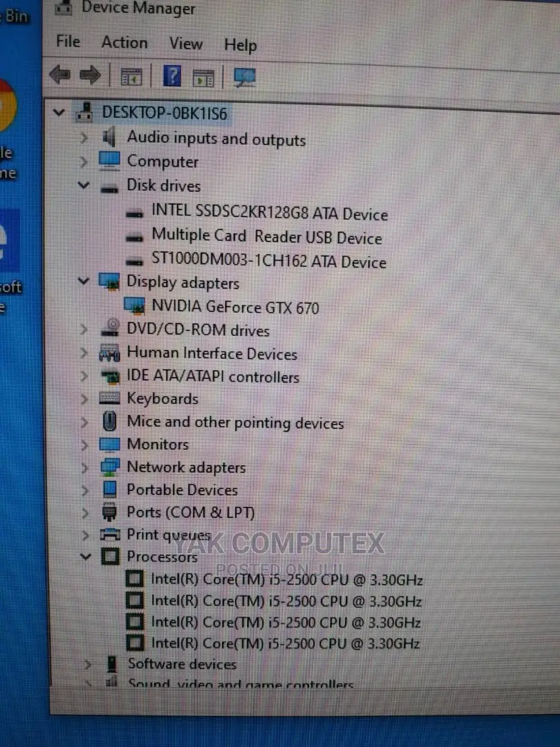560x747 pixels.
Task: Select the Keyboards label
Action: click(x=162, y=398)
